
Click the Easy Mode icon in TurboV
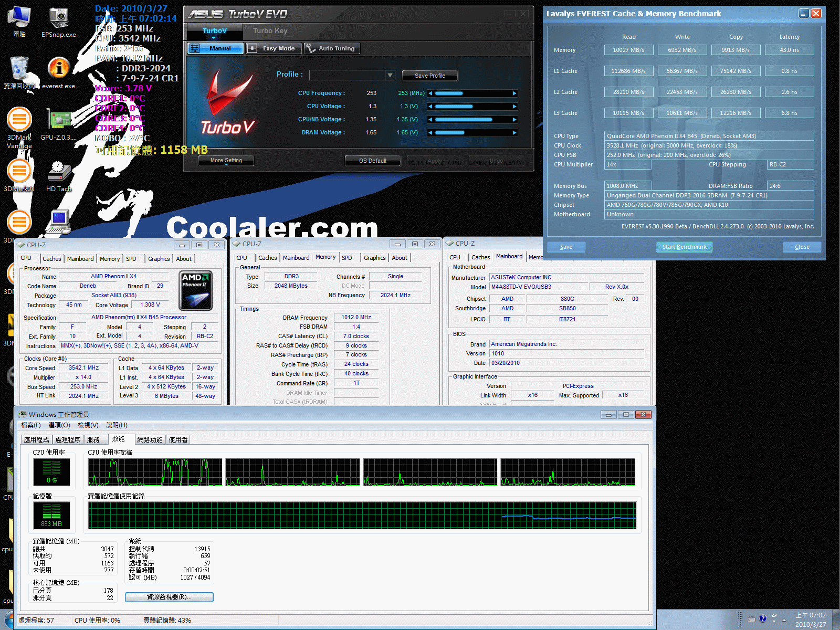point(253,48)
